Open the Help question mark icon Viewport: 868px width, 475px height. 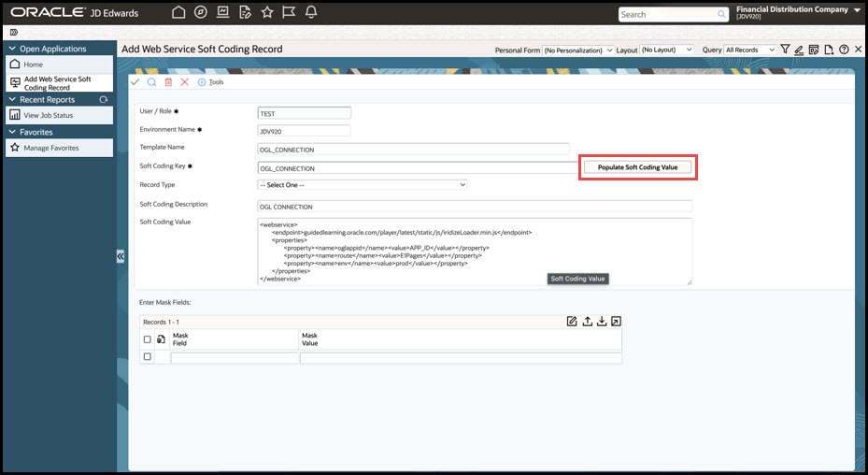[x=844, y=50]
